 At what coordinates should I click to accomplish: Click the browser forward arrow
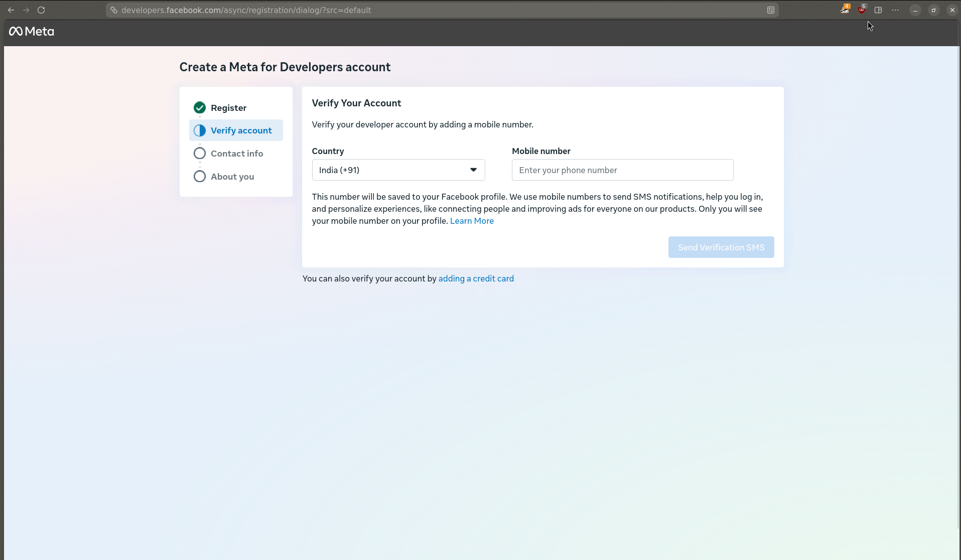click(26, 10)
